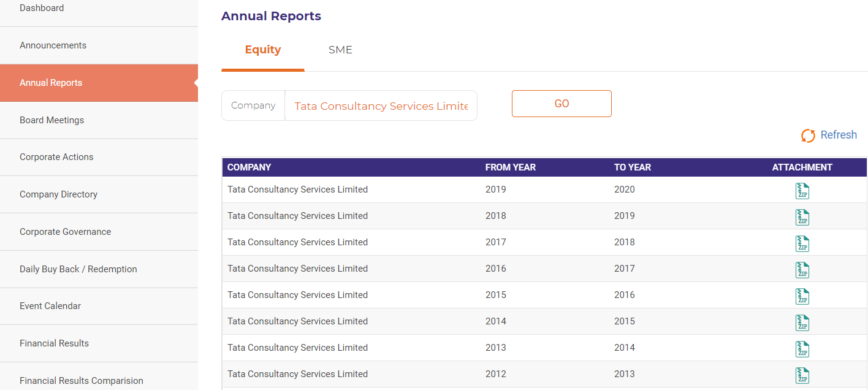Download the ZIP attachment for 2014-2015

[x=802, y=323]
